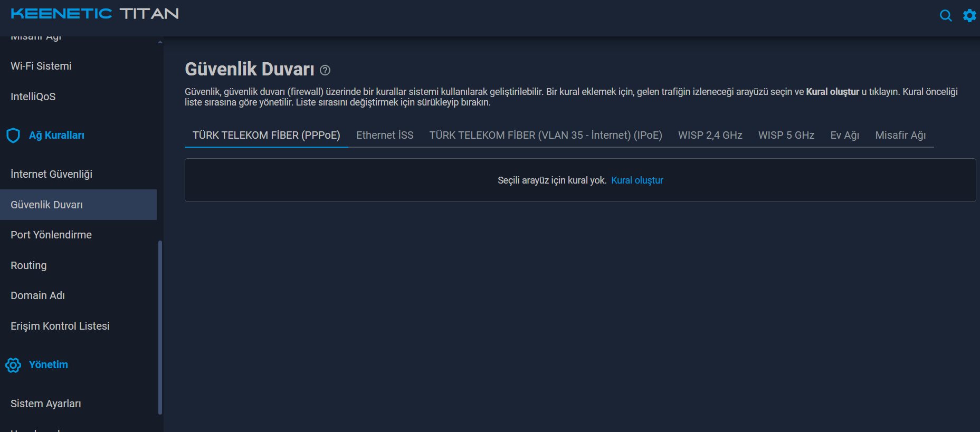980x432 pixels.
Task: Open Sistem Ayarları page
Action: click(78, 404)
